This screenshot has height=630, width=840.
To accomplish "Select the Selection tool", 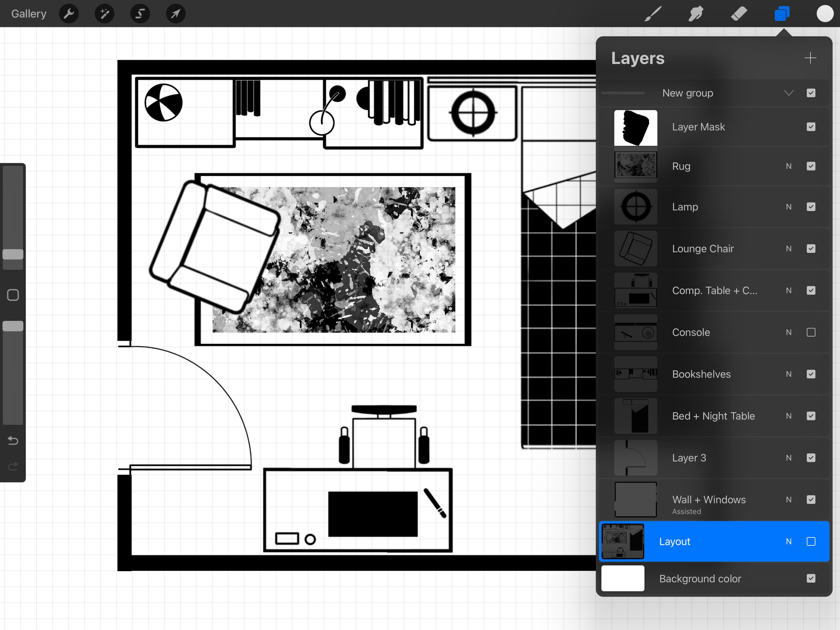I will (140, 14).
